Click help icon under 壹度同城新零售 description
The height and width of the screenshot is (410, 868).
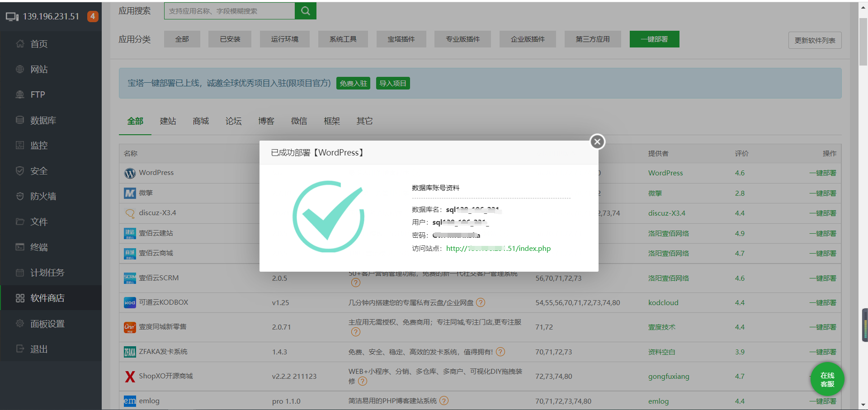tap(356, 332)
